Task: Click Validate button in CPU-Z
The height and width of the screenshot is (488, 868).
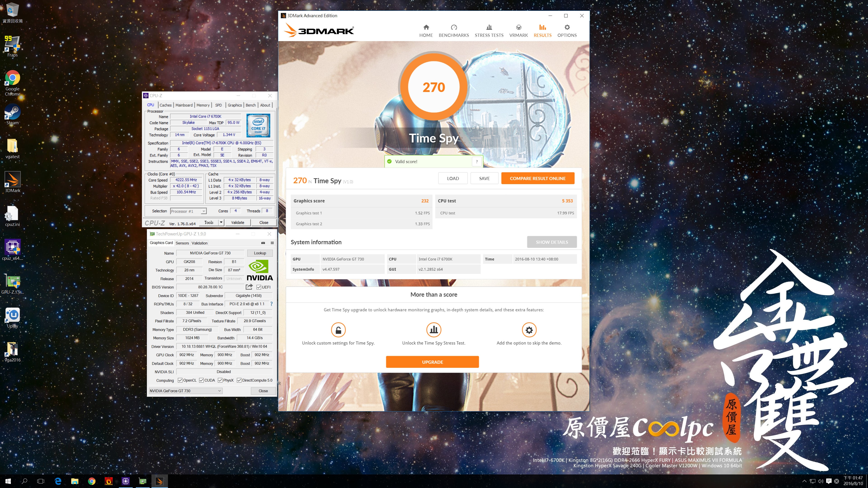Action: 238,222
